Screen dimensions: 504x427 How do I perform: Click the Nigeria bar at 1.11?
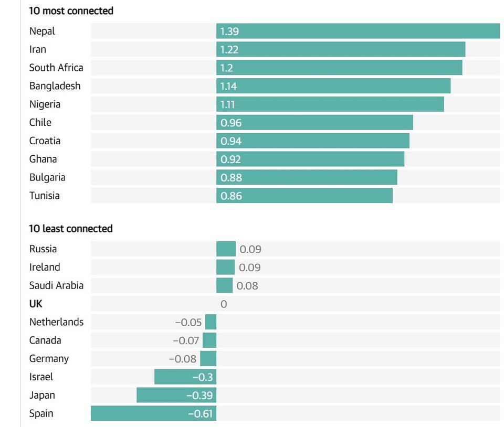pos(330,104)
